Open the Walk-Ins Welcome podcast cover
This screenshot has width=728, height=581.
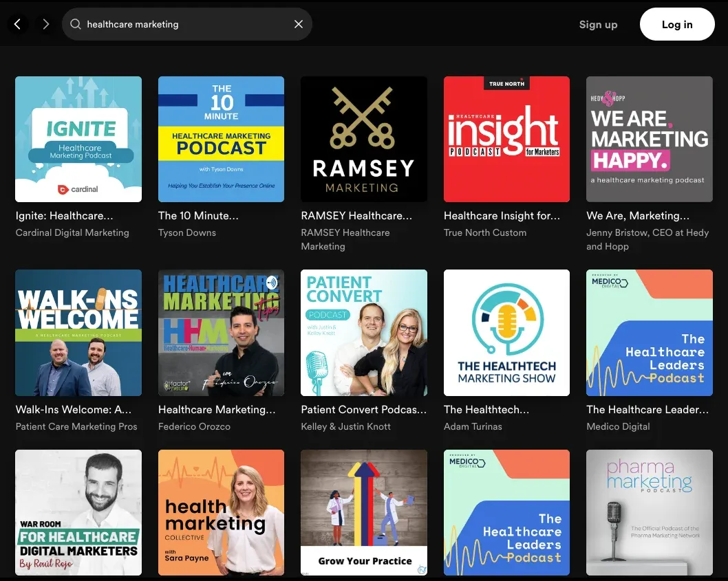tap(78, 333)
